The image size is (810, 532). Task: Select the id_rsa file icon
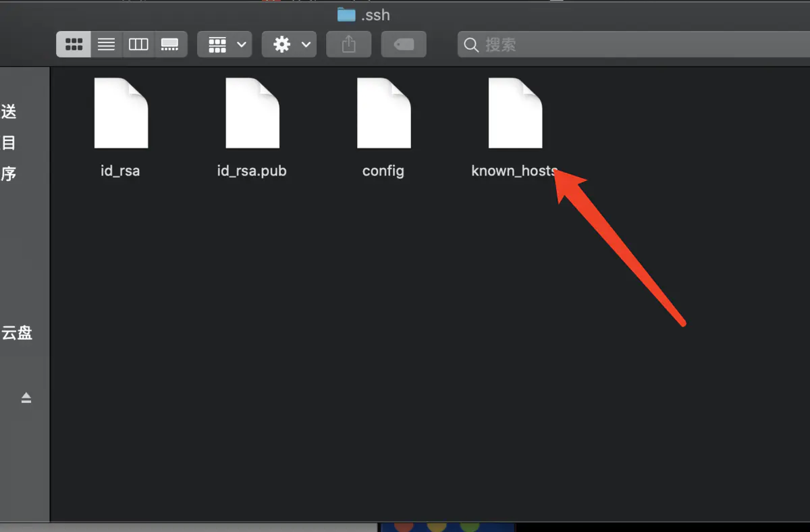(121, 113)
